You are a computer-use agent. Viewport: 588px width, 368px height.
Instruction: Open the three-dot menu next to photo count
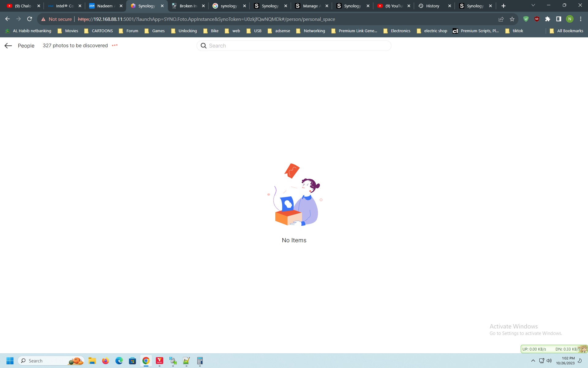[x=115, y=45]
